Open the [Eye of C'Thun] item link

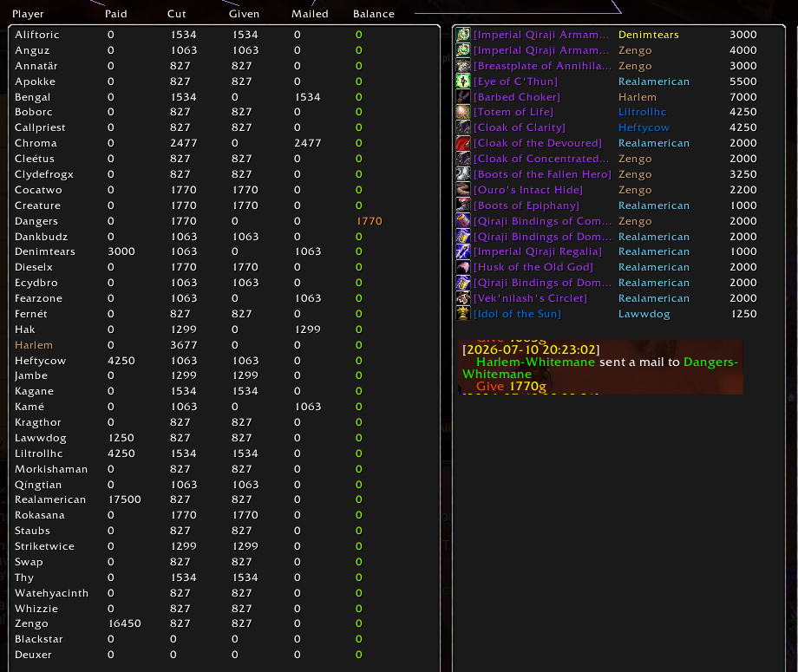coord(515,82)
